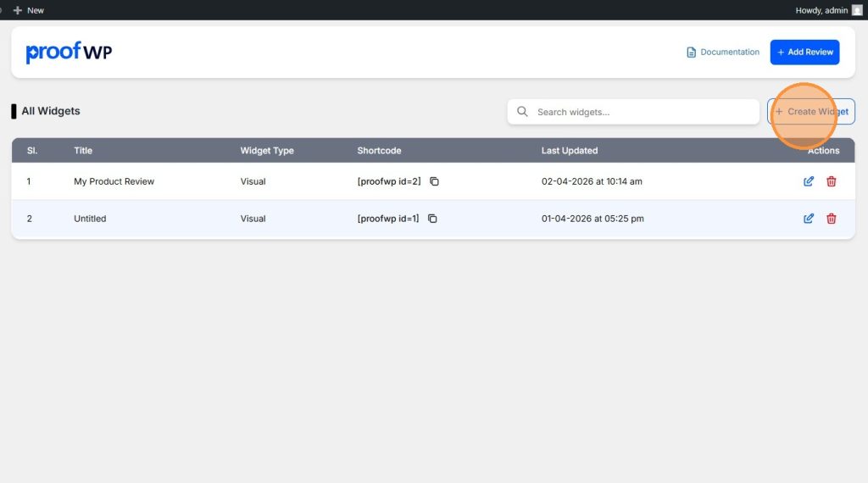The width and height of the screenshot is (868, 483).
Task: Click the Add Review button
Action: [x=804, y=52]
